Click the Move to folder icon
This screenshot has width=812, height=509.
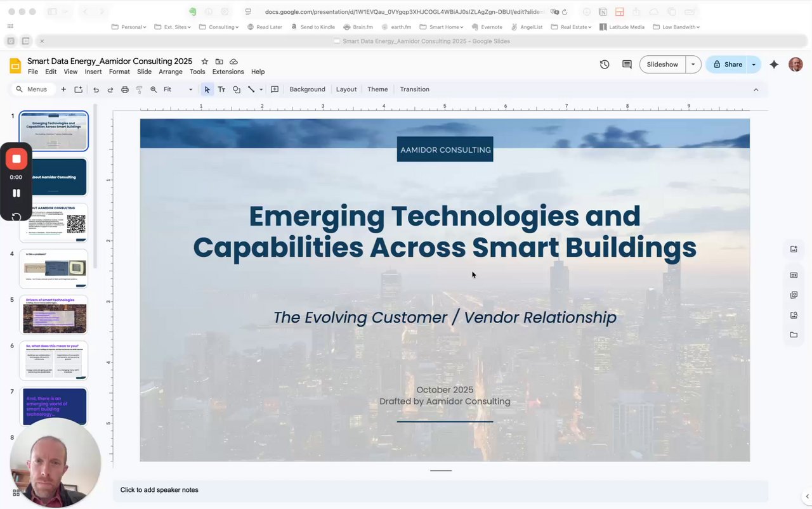(219, 61)
